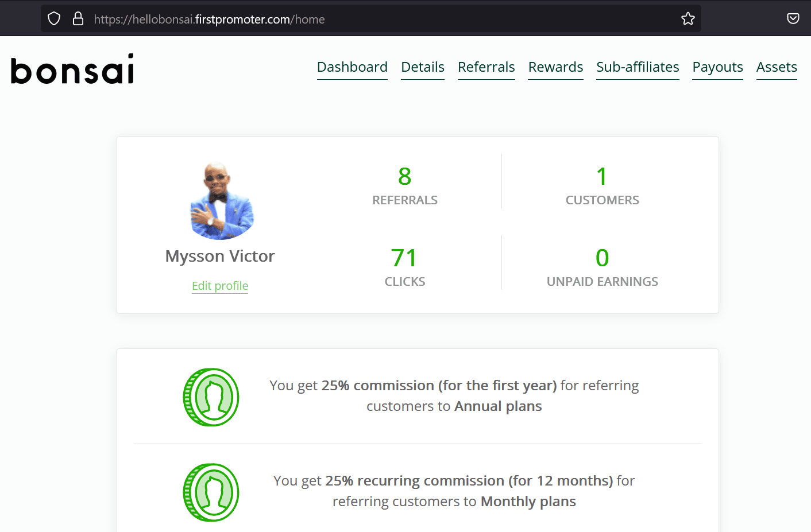Open the Referrals tab
This screenshot has height=532, width=811.
(486, 67)
